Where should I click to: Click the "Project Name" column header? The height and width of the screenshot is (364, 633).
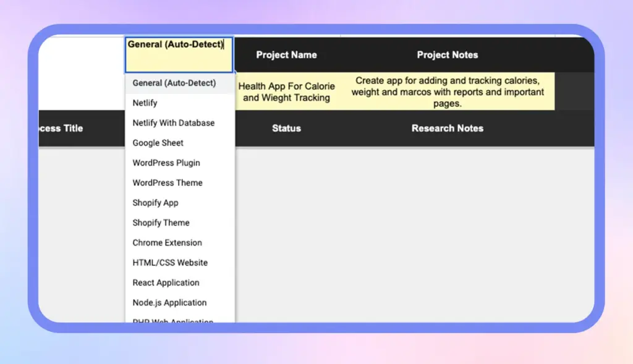pos(287,54)
